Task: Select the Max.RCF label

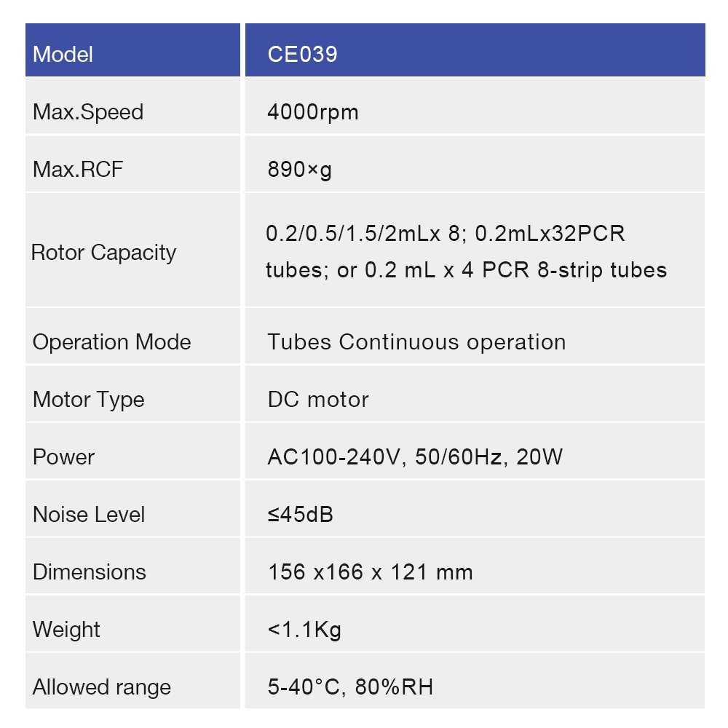Action: 78,170
